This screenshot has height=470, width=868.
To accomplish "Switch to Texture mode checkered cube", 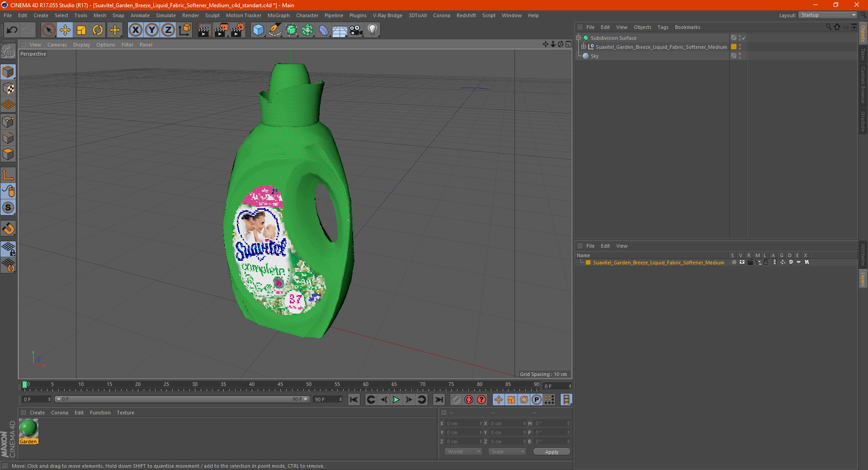I will click(8, 89).
